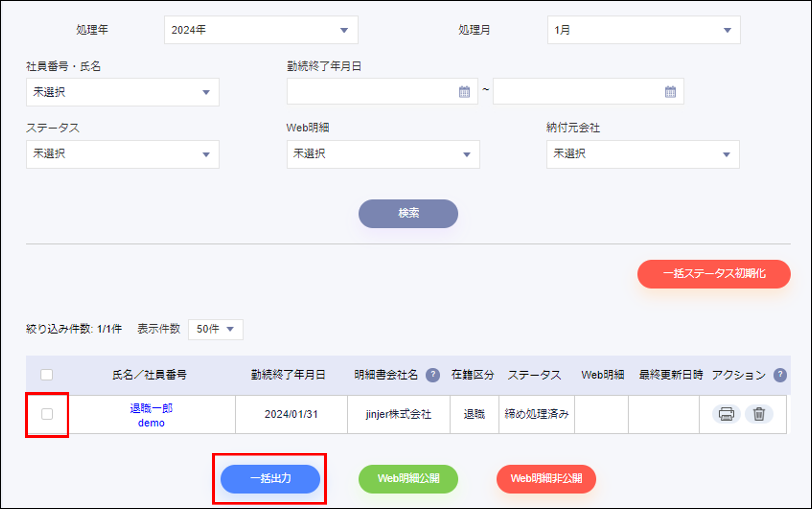Click the 在籍区分 column header

473,375
